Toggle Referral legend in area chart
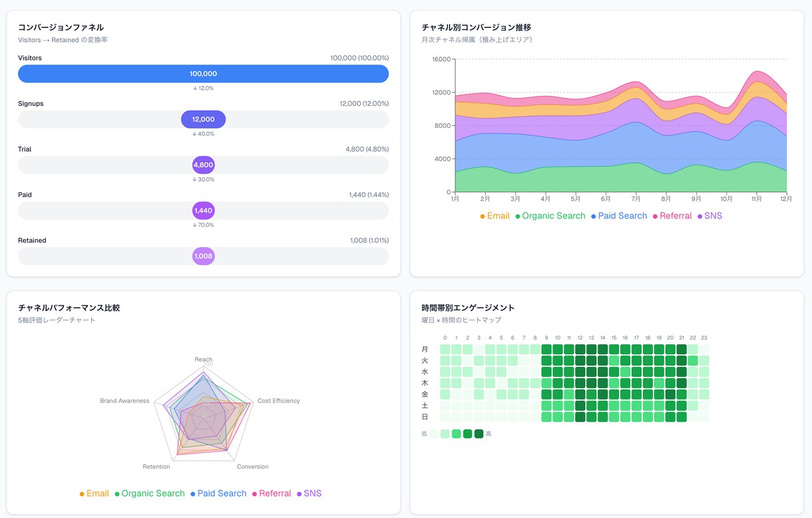The width and height of the screenshot is (812, 518). coord(672,216)
